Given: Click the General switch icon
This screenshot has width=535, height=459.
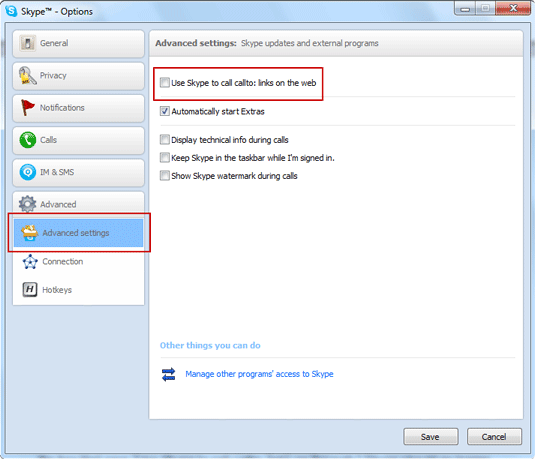Looking at the screenshot, I should (x=27, y=43).
